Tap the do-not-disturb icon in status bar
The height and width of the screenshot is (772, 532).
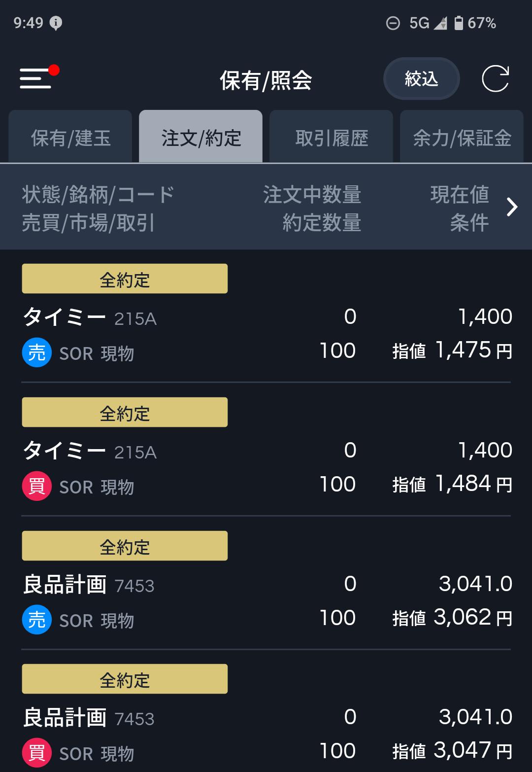click(x=393, y=23)
